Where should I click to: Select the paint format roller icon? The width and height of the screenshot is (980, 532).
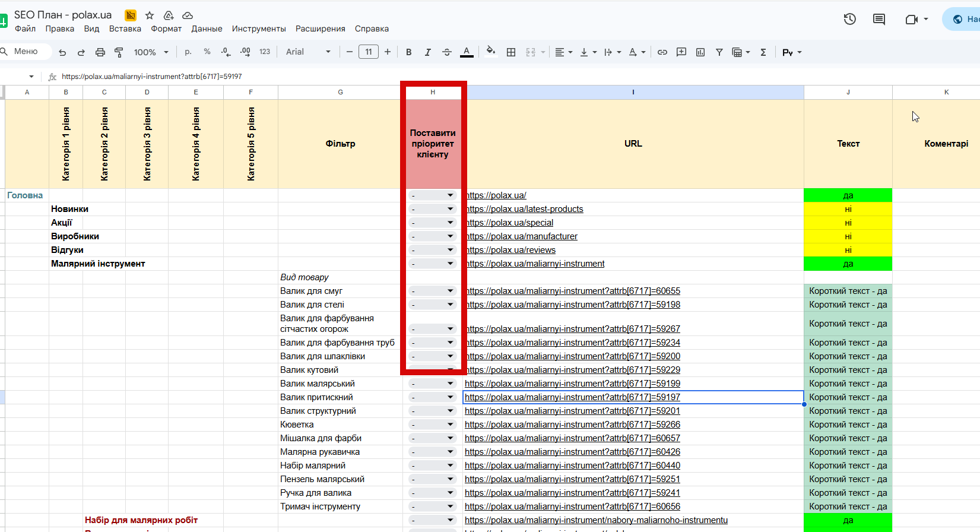[119, 52]
